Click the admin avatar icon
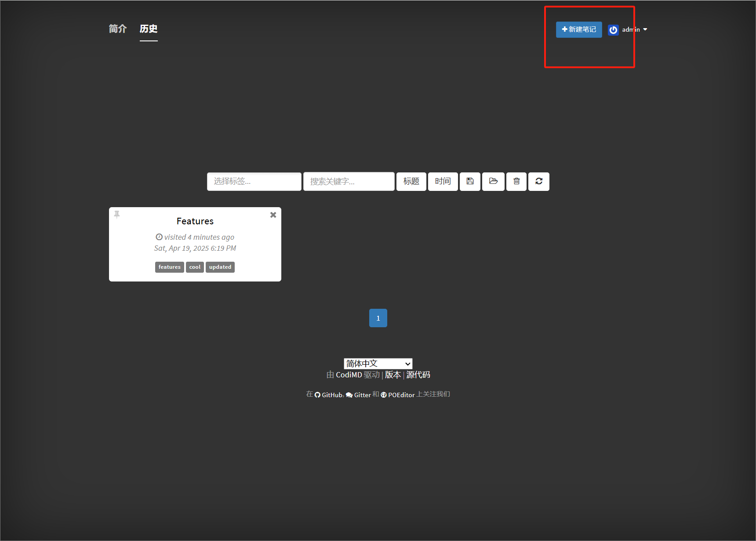The width and height of the screenshot is (756, 541). pos(613,30)
